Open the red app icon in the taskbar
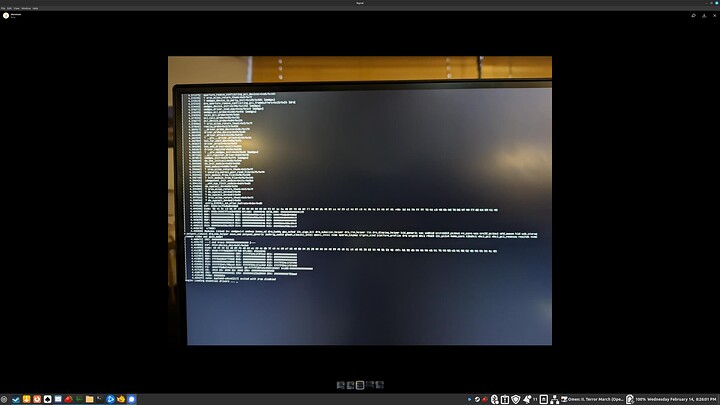This screenshot has width=720, height=405. coord(68,399)
